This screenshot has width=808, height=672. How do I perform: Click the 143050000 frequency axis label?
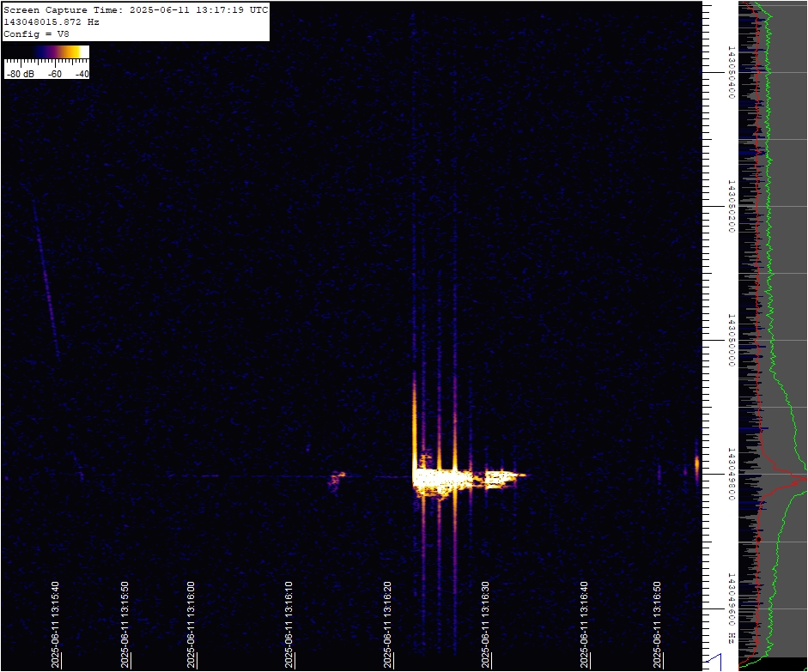click(x=731, y=340)
